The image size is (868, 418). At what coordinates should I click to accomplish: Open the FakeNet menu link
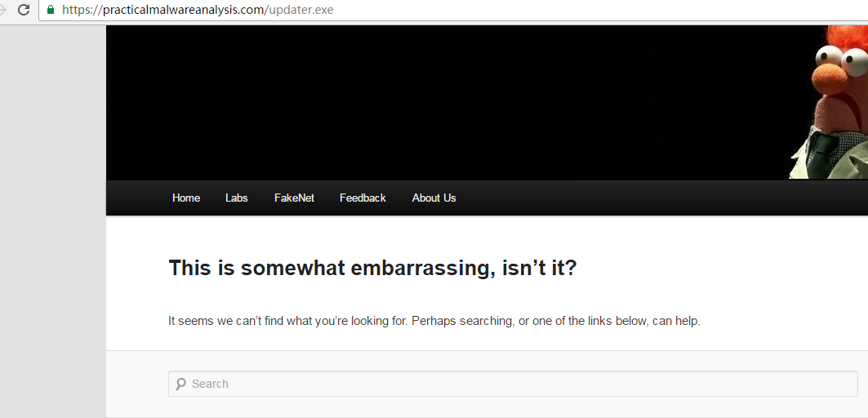click(x=294, y=198)
